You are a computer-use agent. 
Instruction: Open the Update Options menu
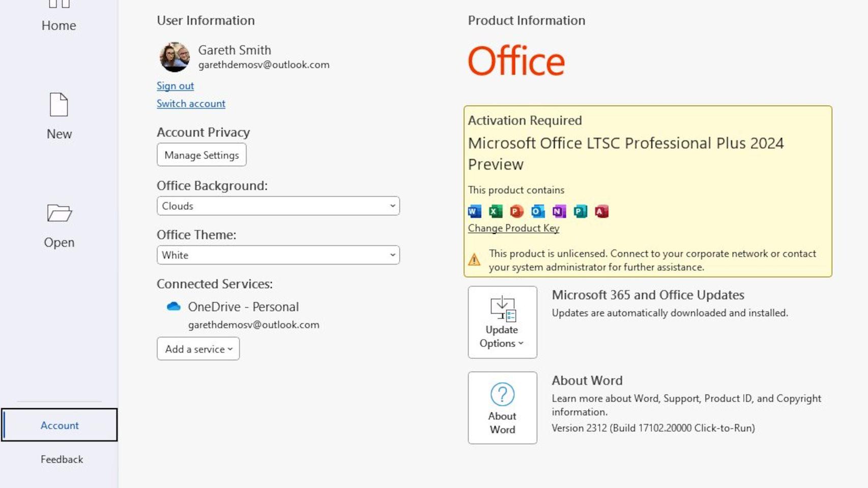tap(502, 322)
